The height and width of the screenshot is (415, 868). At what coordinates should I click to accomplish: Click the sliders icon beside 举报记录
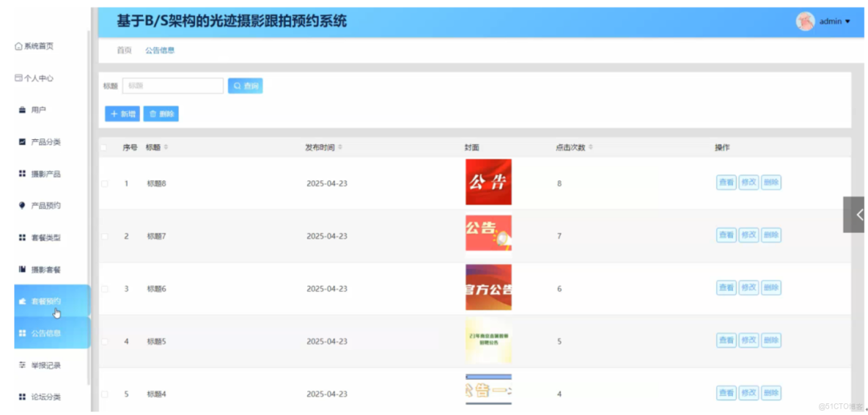(x=22, y=365)
